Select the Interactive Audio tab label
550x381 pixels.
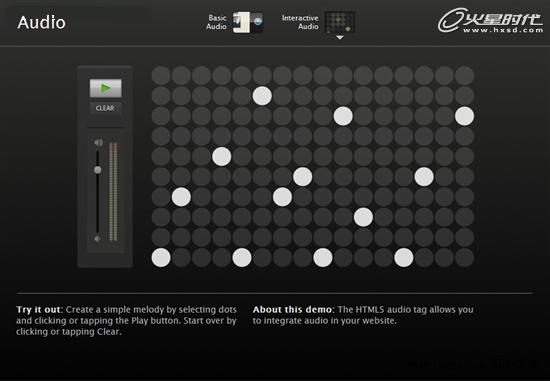300,22
